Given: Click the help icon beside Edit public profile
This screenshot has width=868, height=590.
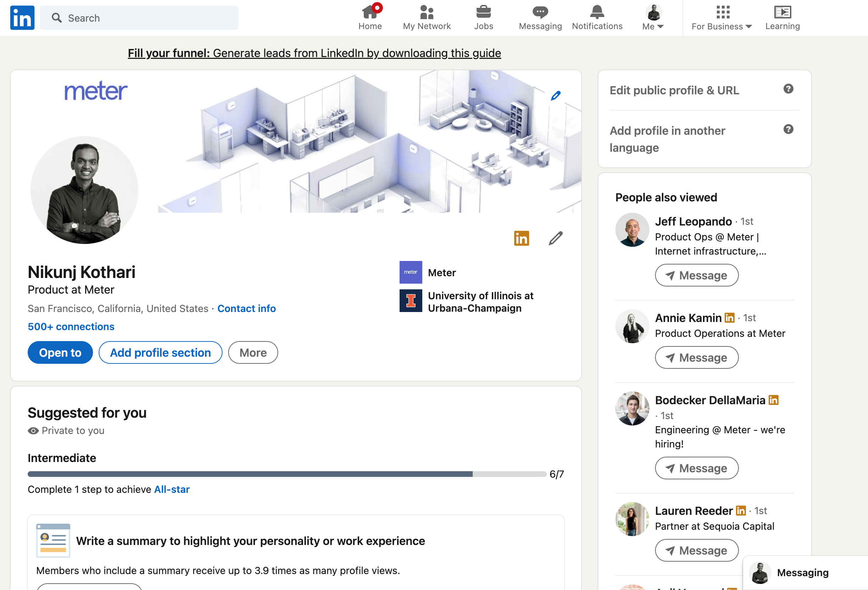Looking at the screenshot, I should point(788,89).
